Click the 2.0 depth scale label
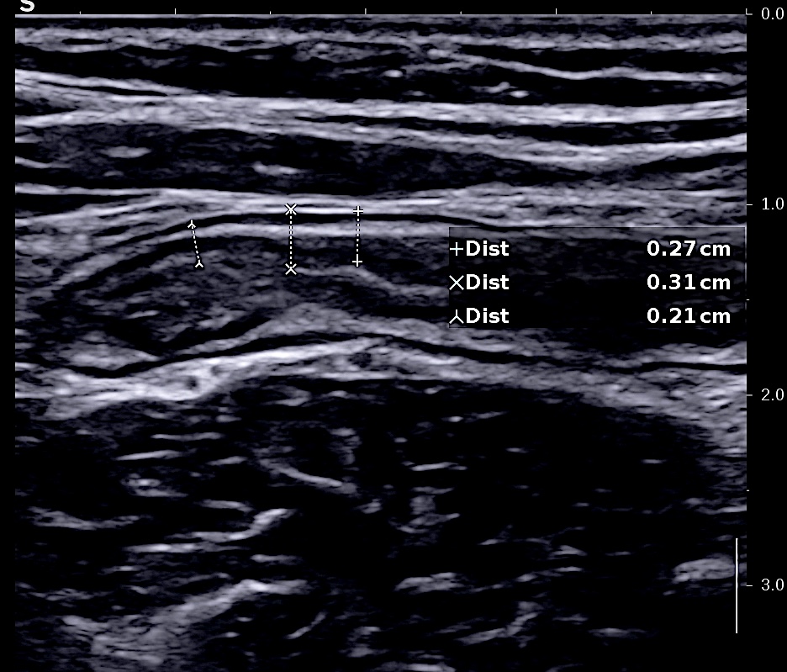Screen dimensions: 787x672 coord(772,394)
